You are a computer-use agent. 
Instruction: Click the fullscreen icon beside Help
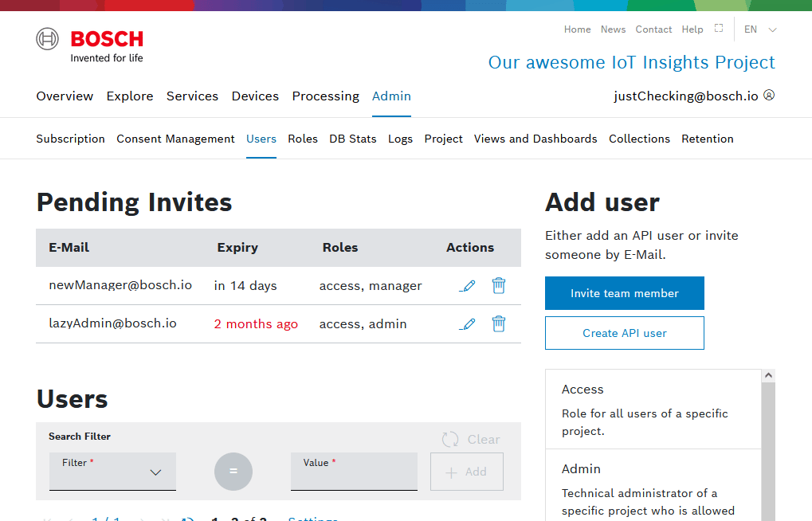(719, 29)
